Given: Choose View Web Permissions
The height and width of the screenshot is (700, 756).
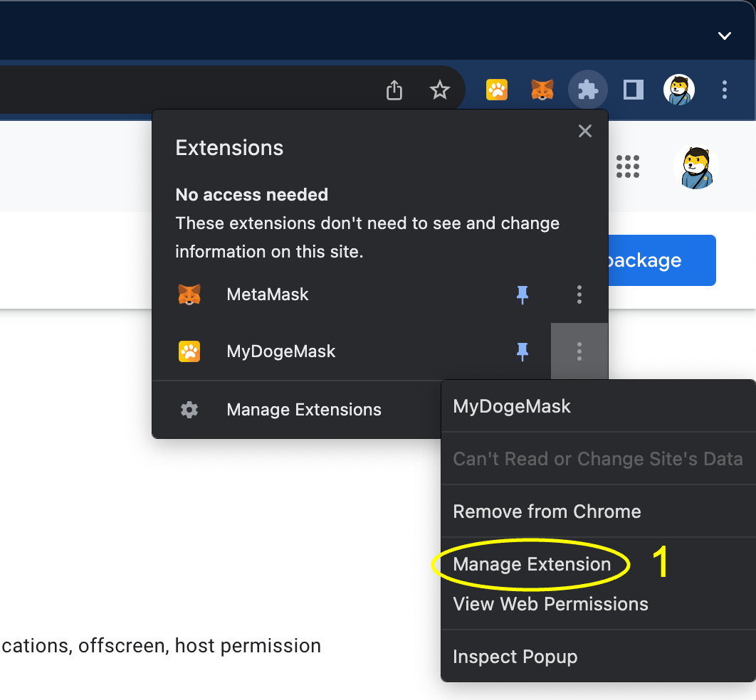Looking at the screenshot, I should point(599,604).
